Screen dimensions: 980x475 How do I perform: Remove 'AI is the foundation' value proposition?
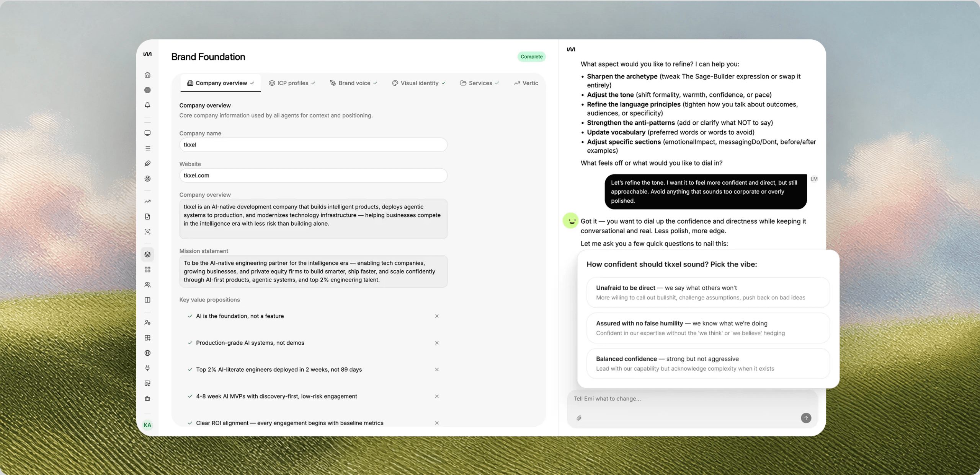(437, 316)
